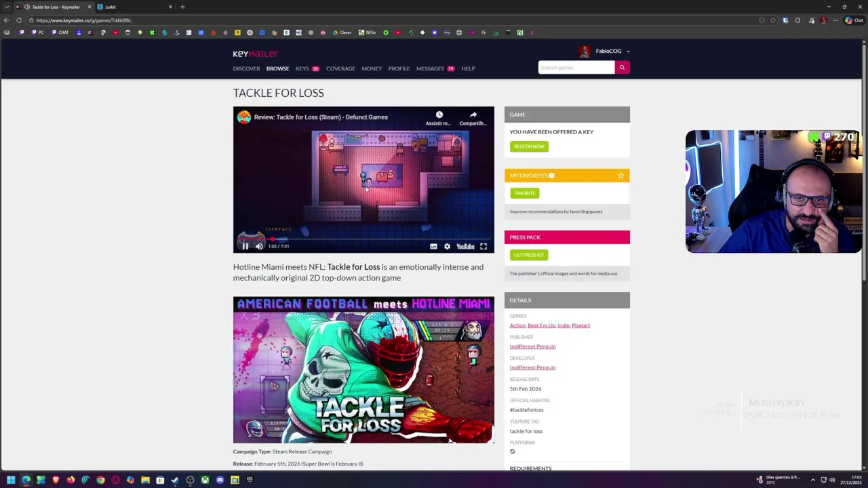Viewport: 868px width, 488px height.
Task: Pause the YouTube video
Action: pyautogui.click(x=245, y=247)
